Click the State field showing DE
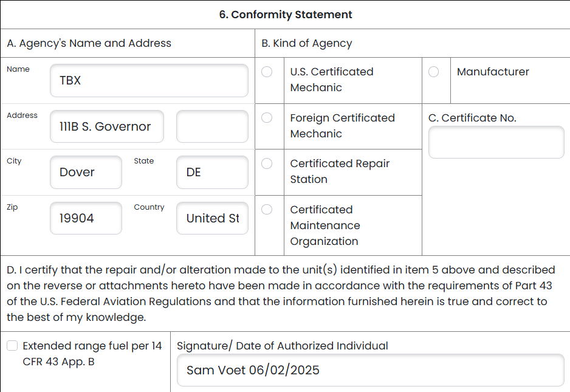 (x=212, y=172)
